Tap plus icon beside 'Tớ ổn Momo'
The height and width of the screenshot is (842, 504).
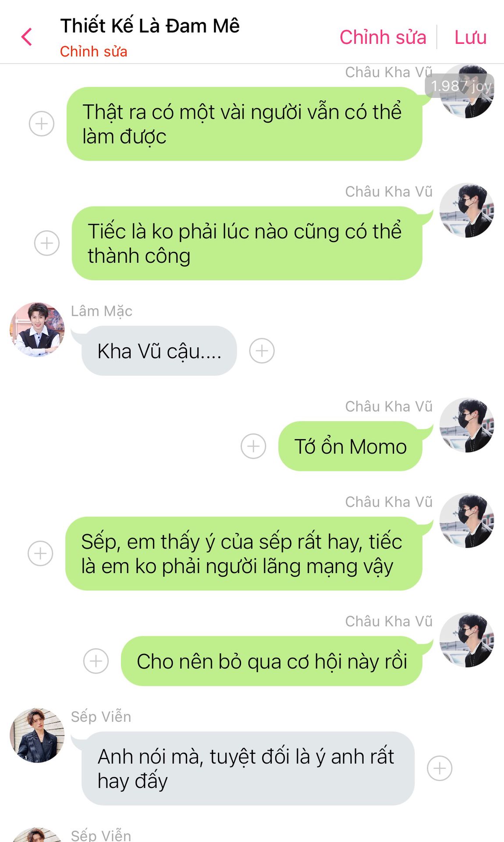[253, 446]
